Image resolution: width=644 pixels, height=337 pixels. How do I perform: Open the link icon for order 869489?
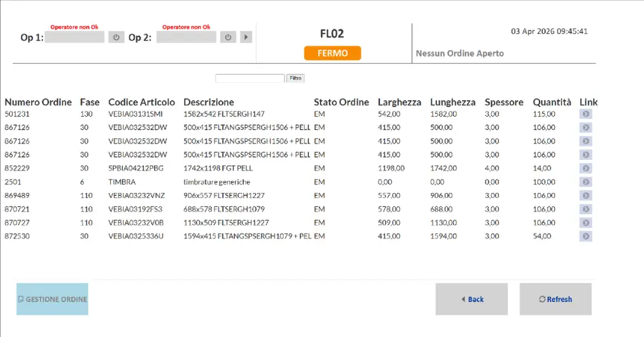click(x=585, y=195)
